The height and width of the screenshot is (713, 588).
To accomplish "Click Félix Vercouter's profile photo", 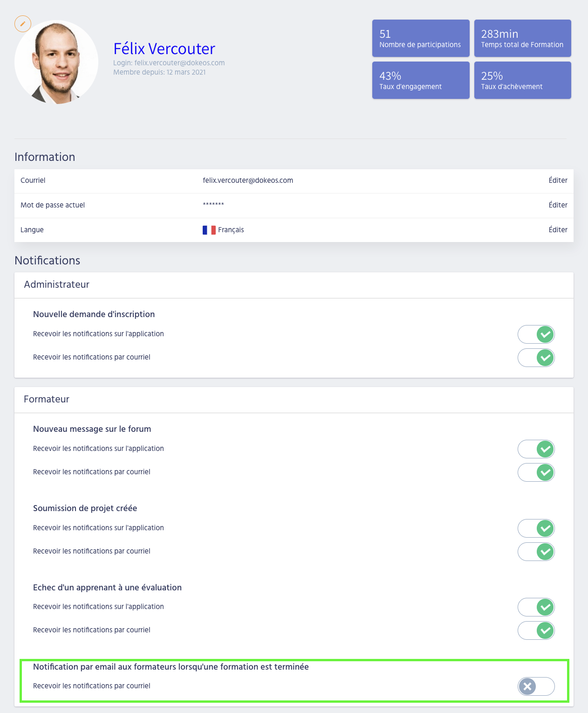I will [x=56, y=62].
